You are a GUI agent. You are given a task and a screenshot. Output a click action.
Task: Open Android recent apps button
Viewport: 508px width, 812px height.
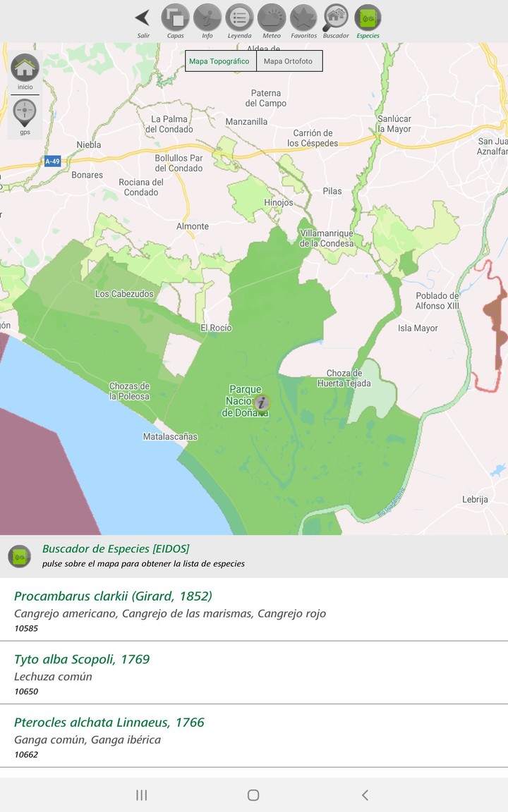(x=142, y=795)
